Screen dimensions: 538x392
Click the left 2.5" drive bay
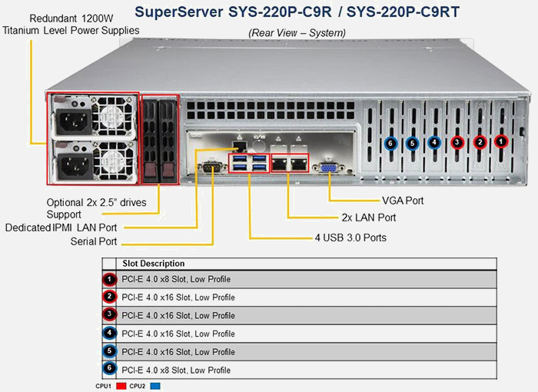click(x=151, y=140)
